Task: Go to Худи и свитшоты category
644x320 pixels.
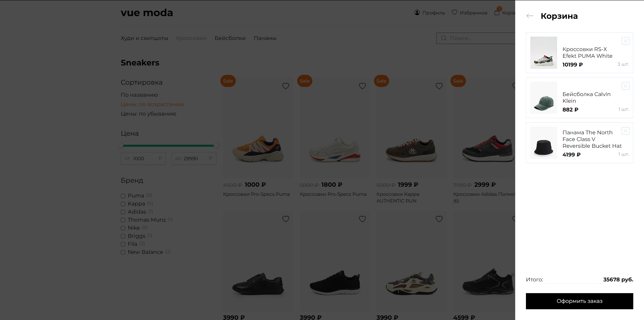Action: [x=144, y=38]
